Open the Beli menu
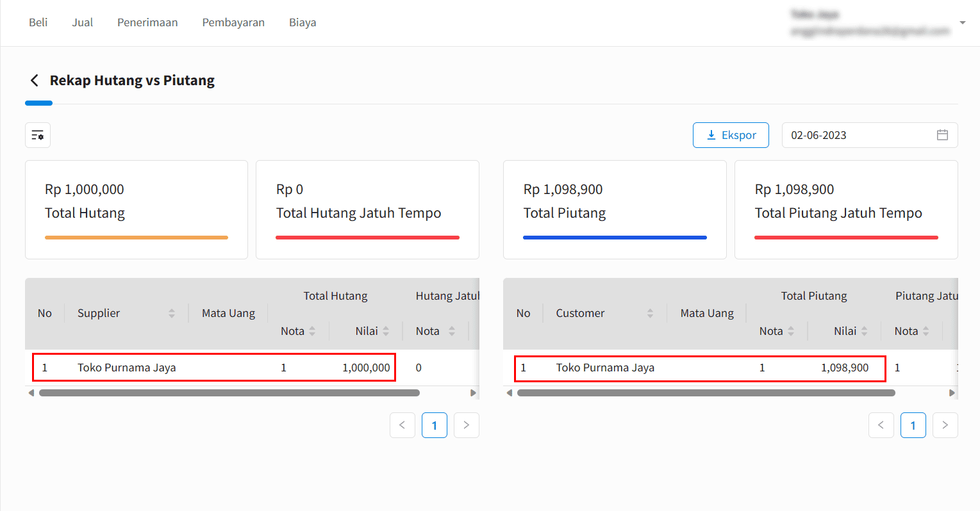The width and height of the screenshot is (980, 511). 38,22
